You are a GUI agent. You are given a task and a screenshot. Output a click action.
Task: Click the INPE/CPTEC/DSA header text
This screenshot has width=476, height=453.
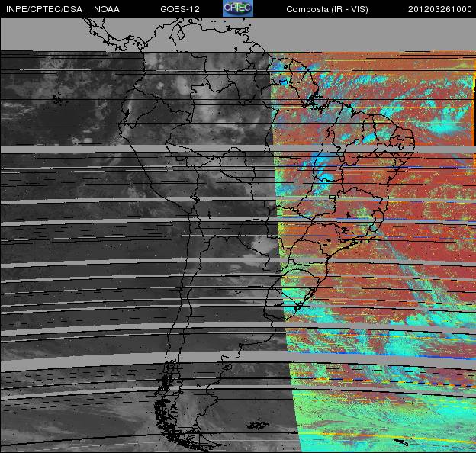click(44, 9)
